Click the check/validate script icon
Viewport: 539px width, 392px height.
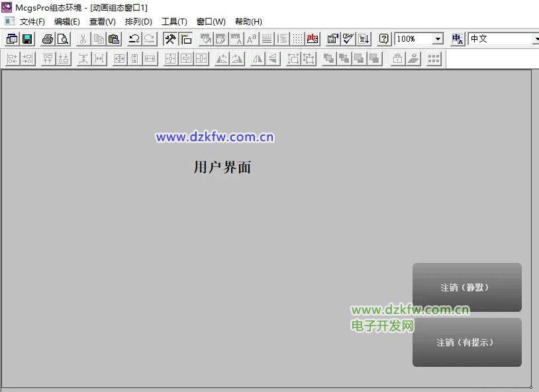coord(348,39)
